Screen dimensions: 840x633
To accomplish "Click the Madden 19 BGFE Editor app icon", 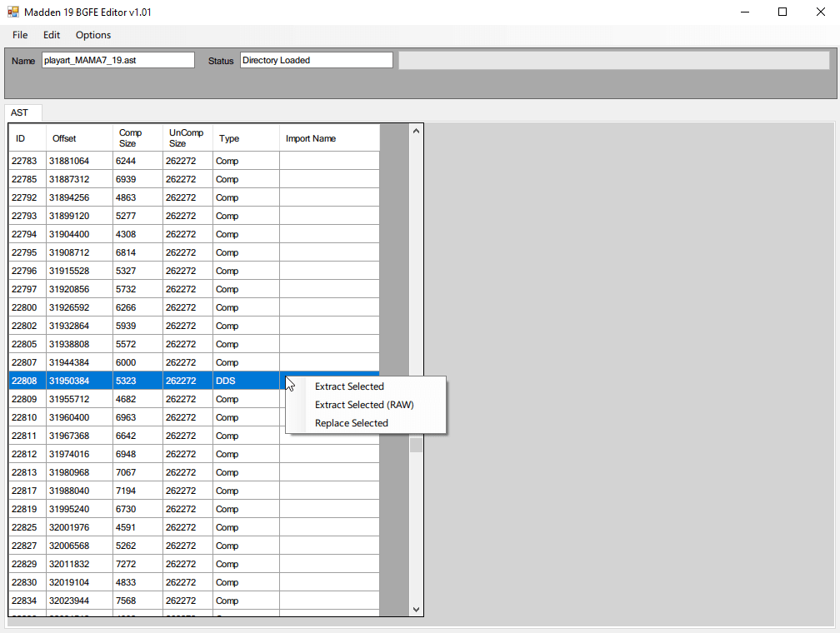I will pos(12,12).
